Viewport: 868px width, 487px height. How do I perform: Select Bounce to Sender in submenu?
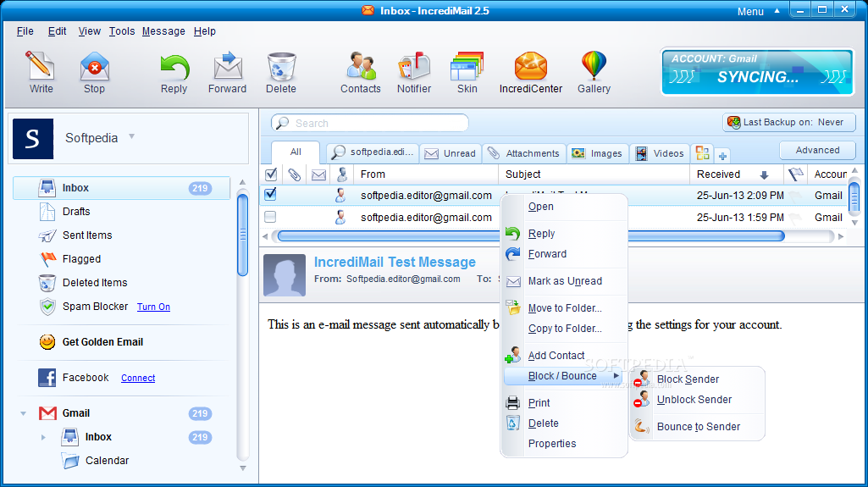pos(697,427)
